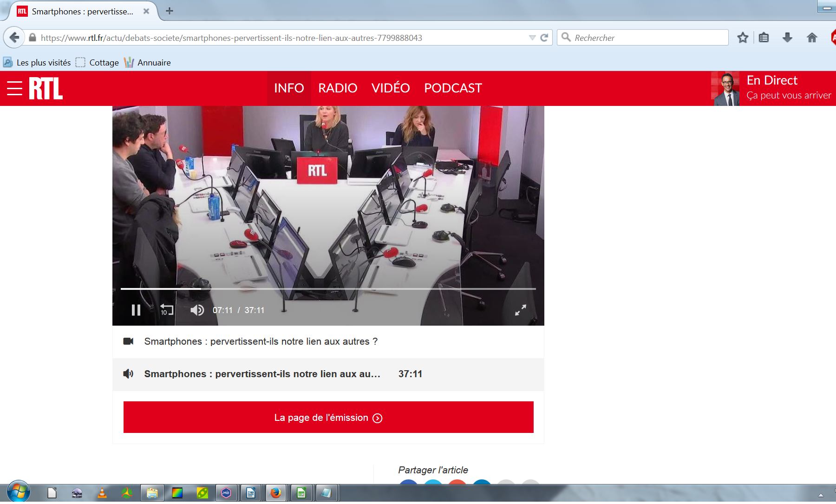836x504 pixels.
Task: Click the search magnifier icon
Action: coord(566,37)
